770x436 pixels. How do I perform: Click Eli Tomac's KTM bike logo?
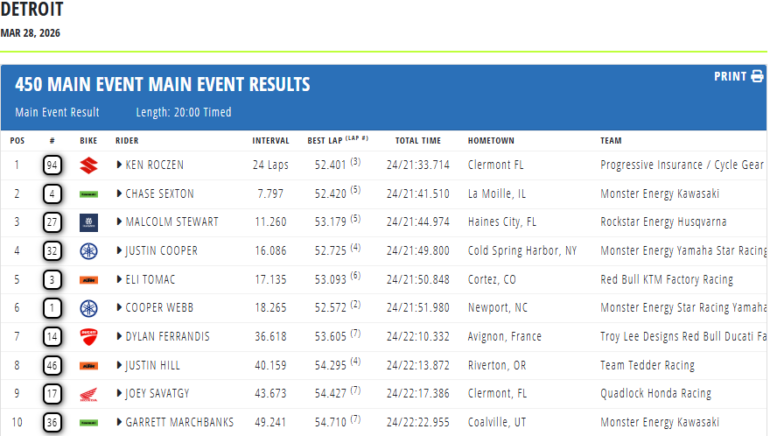[x=88, y=280]
